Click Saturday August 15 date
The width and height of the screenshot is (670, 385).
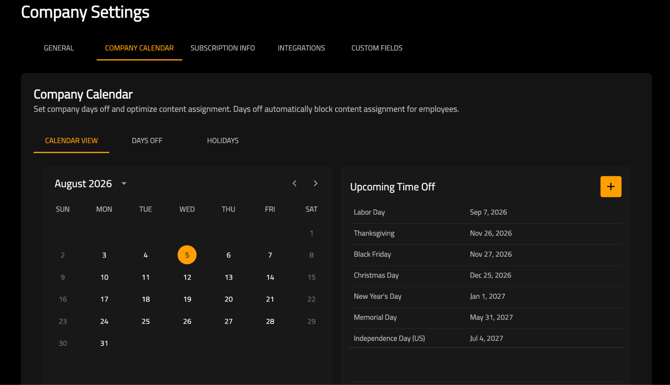311,277
